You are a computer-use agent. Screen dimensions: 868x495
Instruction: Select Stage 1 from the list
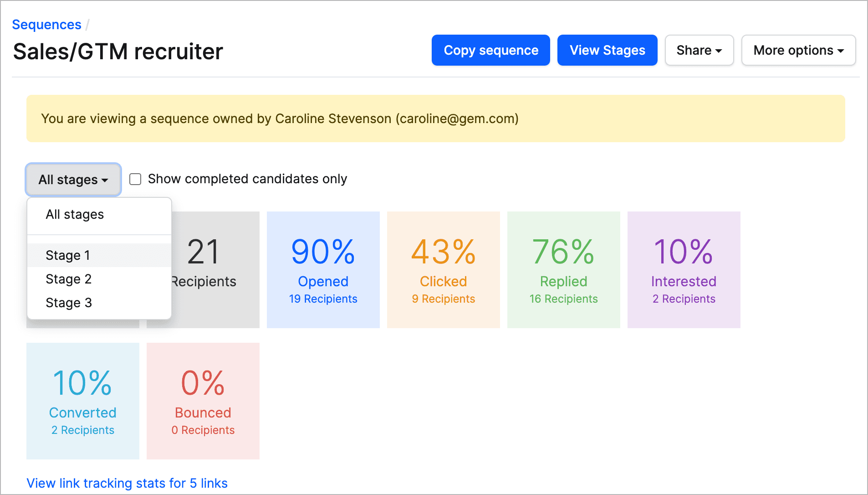[68, 255]
